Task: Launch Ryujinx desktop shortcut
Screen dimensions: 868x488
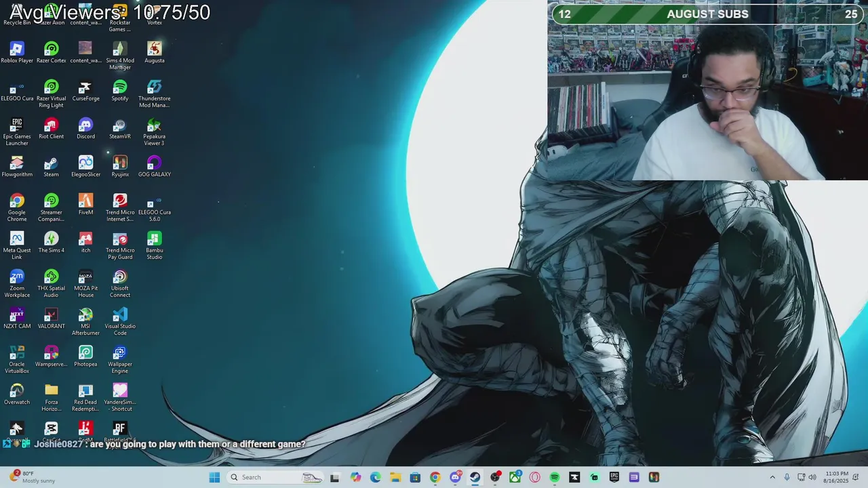Action: (x=120, y=167)
